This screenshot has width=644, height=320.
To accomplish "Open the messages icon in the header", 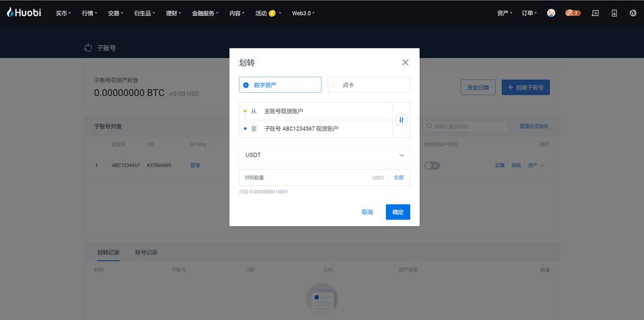I will pyautogui.click(x=595, y=13).
